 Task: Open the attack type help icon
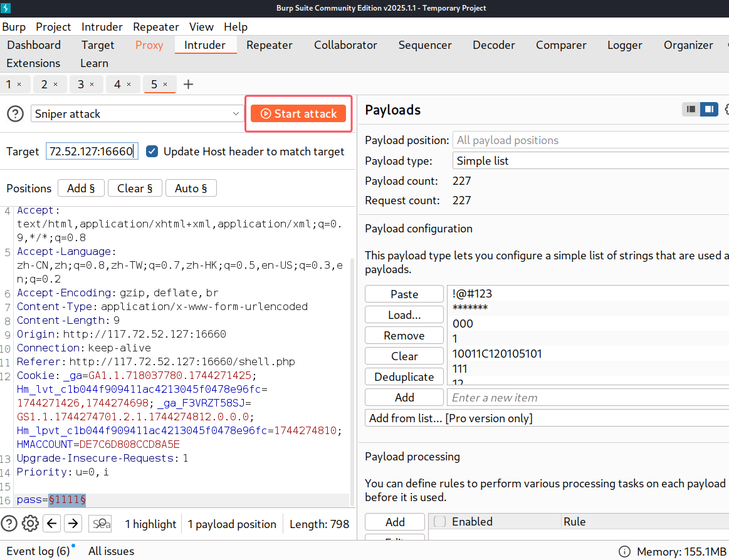pos(15,113)
